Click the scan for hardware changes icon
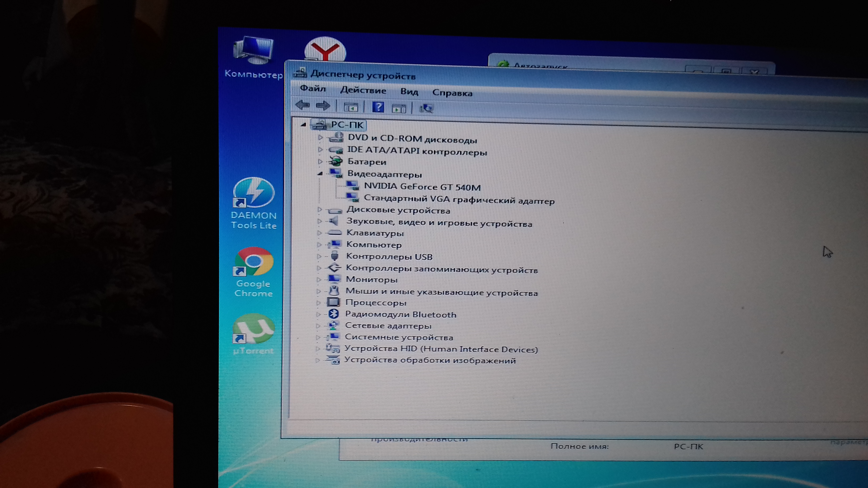The image size is (868, 488). (426, 108)
